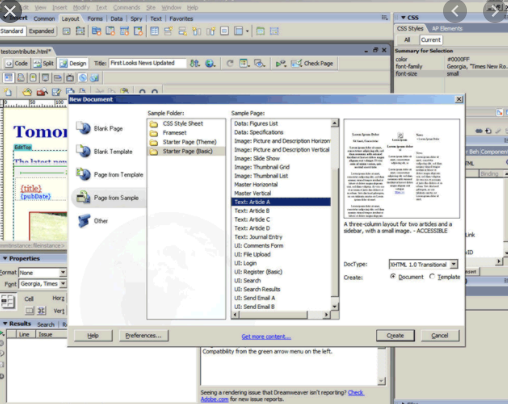Select 'UI: Login' sample page
This screenshot has width=508, height=404.
pyautogui.click(x=245, y=263)
